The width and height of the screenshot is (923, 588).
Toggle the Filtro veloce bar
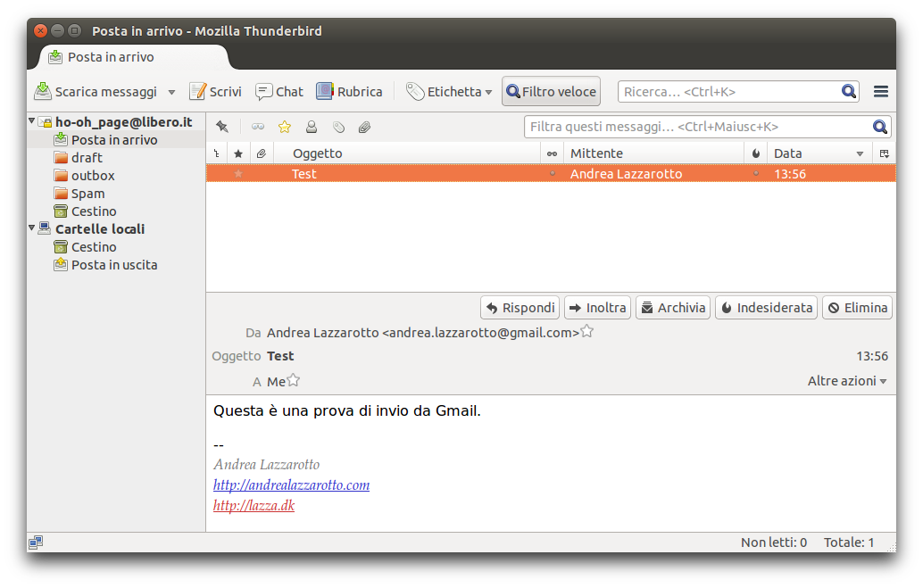click(551, 92)
